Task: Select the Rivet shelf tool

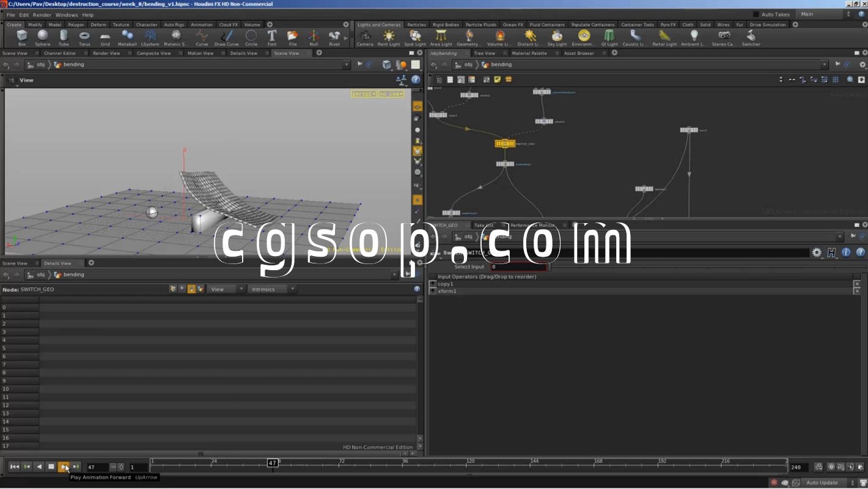Action: (334, 38)
